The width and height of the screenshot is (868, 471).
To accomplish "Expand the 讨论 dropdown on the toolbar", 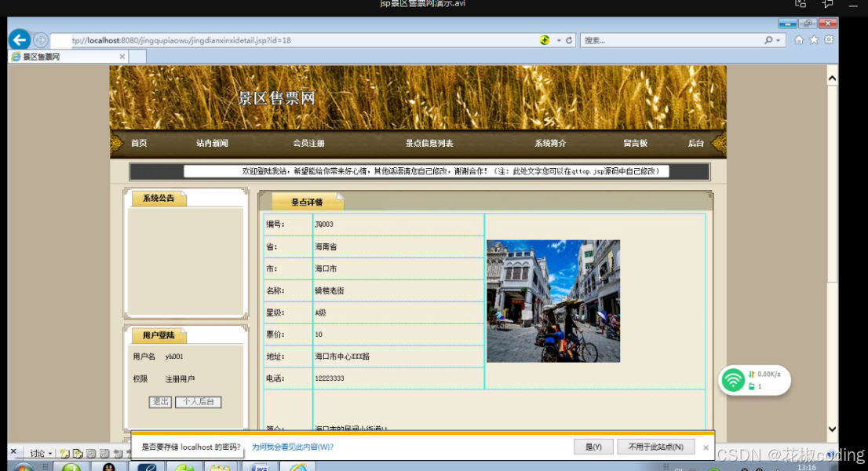I will tap(49, 453).
